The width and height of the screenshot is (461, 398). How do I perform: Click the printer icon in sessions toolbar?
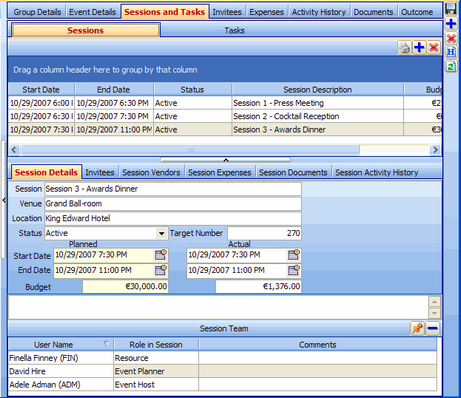(405, 48)
